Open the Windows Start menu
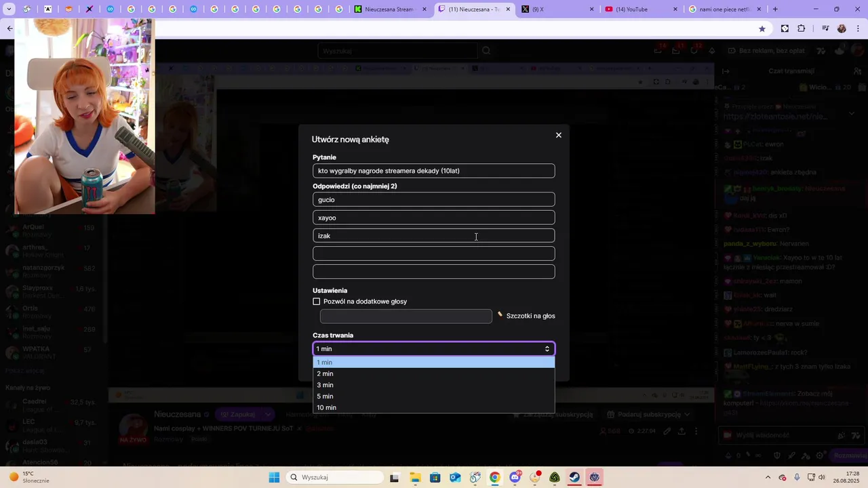This screenshot has width=868, height=488. click(274, 477)
